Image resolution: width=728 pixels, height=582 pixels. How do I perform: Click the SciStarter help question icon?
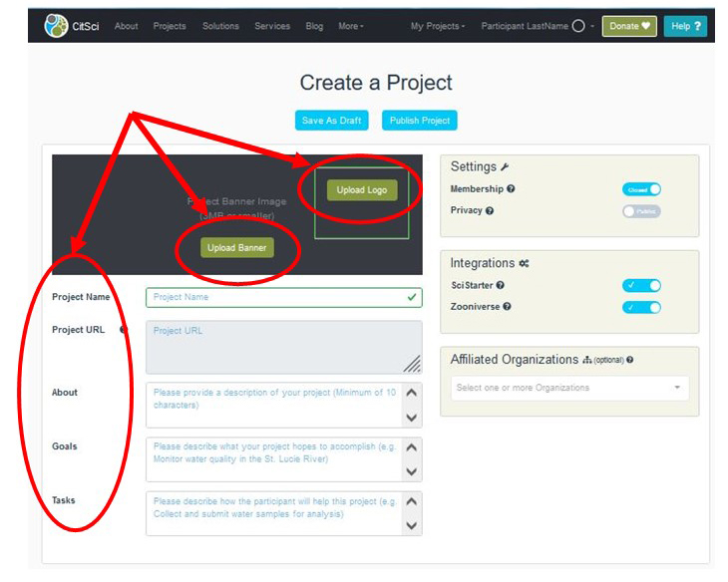[501, 285]
